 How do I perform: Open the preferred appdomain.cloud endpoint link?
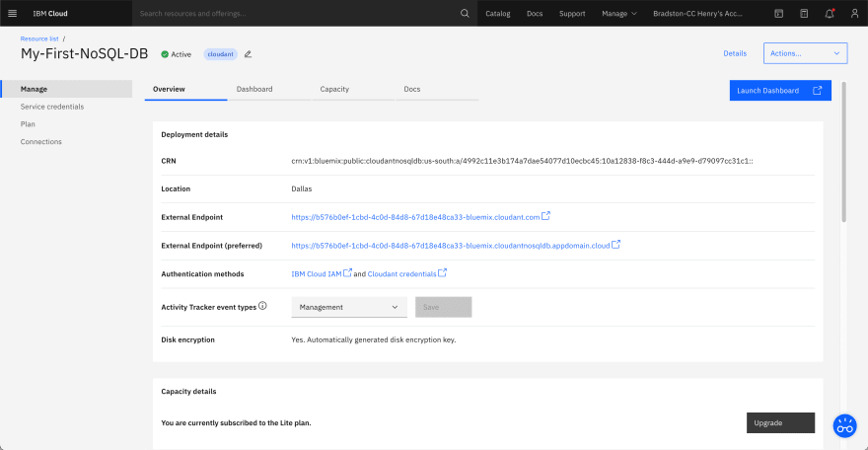(450, 245)
